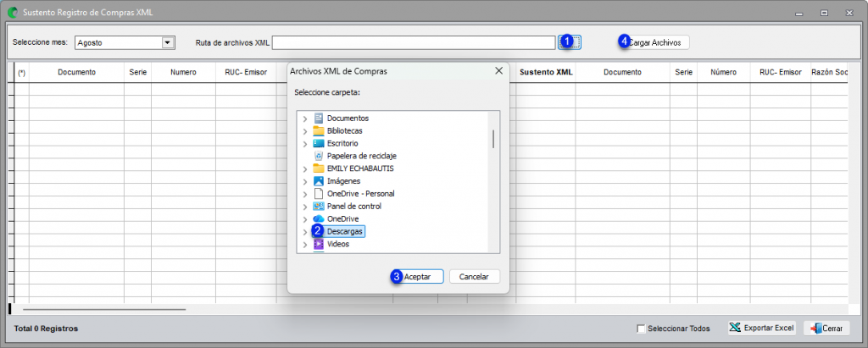The width and height of the screenshot is (868, 348).
Task: Expand the Videos tree node
Action: [x=304, y=245]
